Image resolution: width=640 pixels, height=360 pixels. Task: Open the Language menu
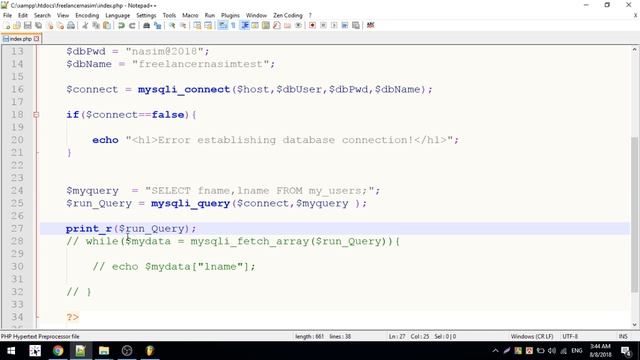click(x=118, y=15)
